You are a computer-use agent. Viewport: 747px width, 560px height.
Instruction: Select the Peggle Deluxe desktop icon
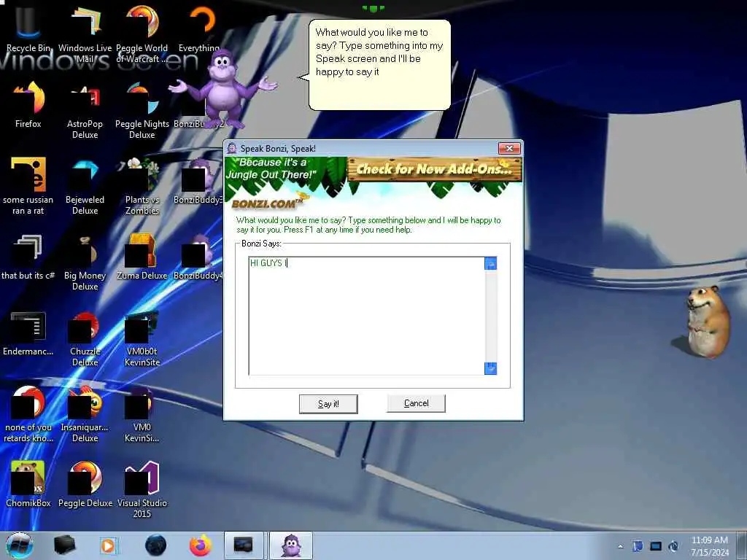click(x=85, y=483)
